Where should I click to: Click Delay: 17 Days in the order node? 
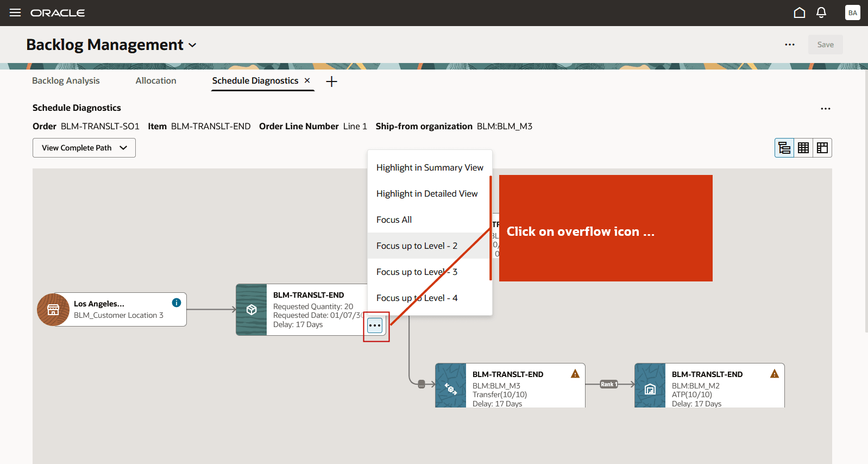coord(298,324)
